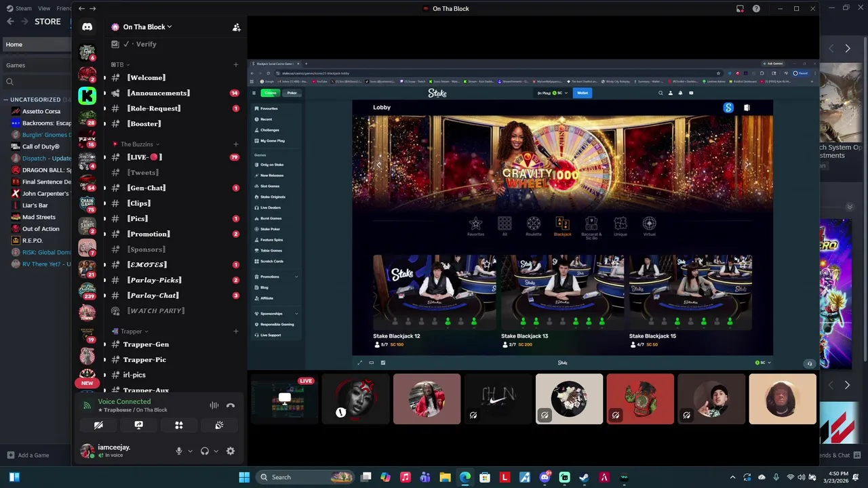Image resolution: width=868 pixels, height=488 pixels.
Task: Click the Voice Connected status text
Action: (124, 401)
